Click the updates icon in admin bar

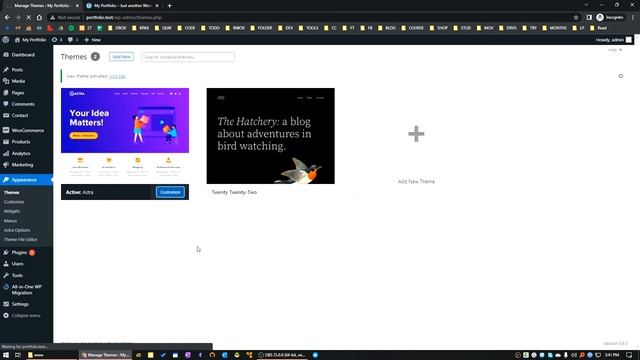(57, 40)
